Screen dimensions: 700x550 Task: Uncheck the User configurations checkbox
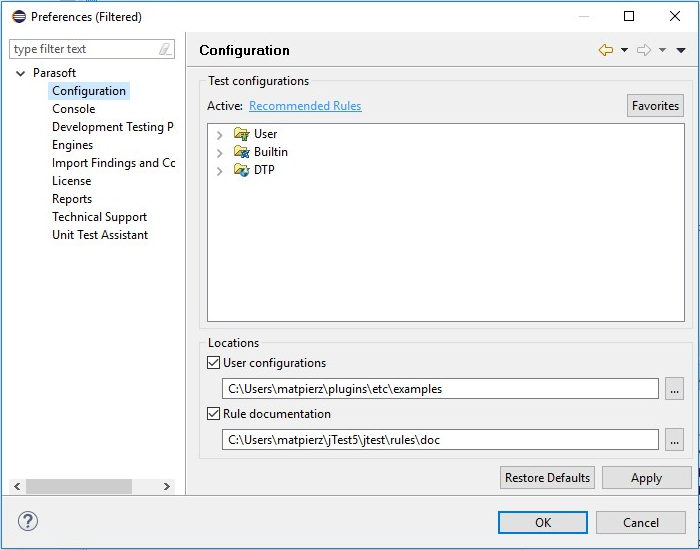[213, 362]
